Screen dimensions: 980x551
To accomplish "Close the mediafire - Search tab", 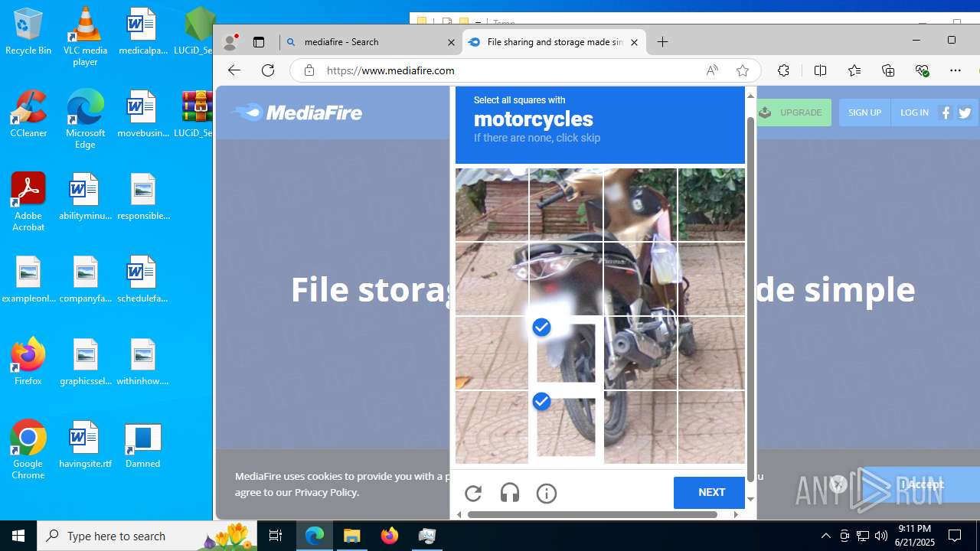I will click(451, 42).
